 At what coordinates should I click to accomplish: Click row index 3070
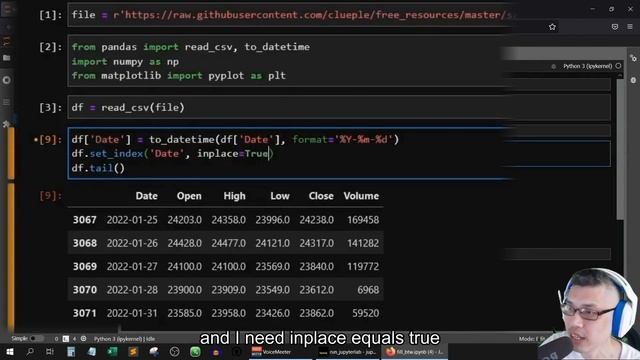pos(85,290)
